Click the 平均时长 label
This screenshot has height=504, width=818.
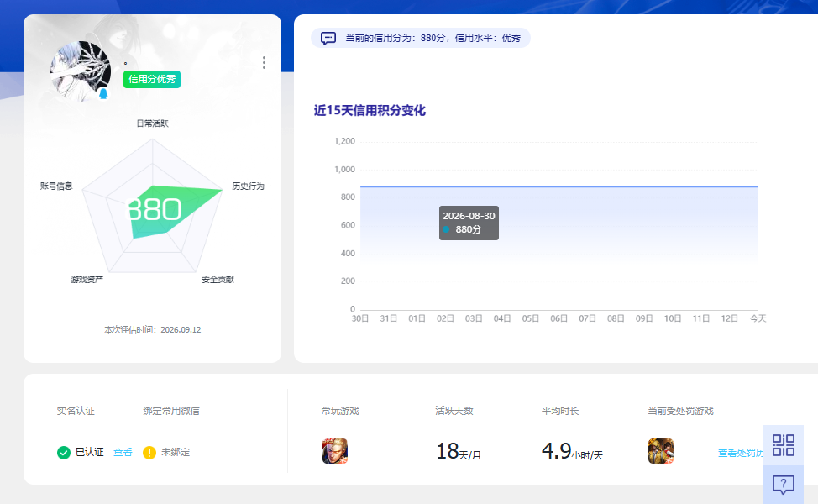coord(560,411)
